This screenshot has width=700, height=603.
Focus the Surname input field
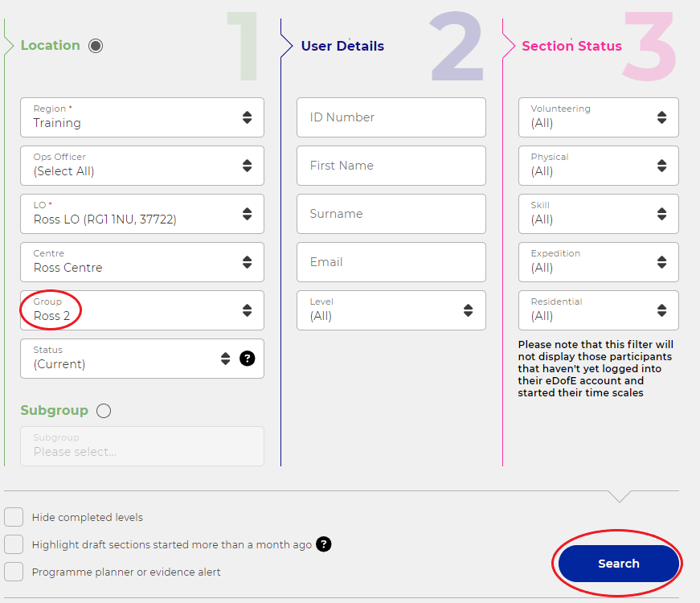point(391,214)
